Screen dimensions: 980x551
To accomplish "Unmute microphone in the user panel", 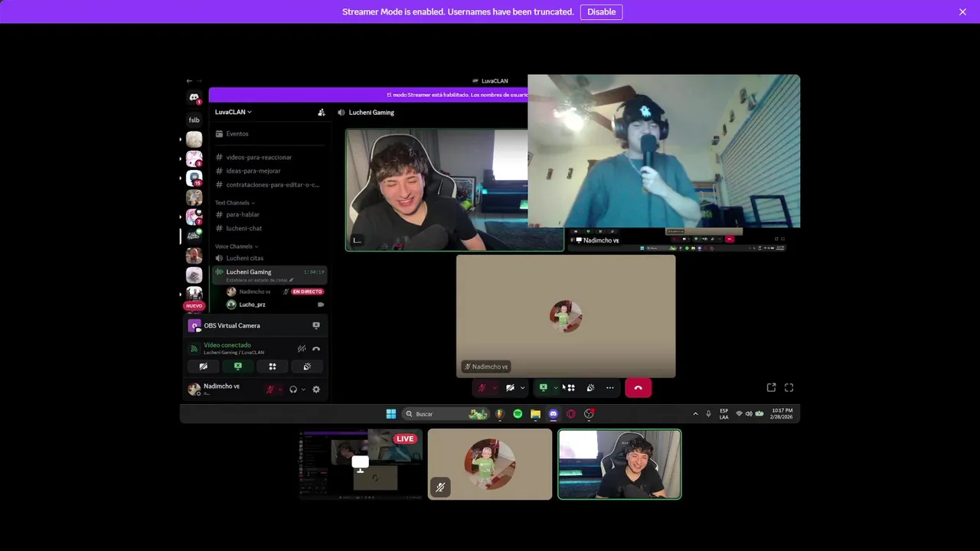I will 269,390.
